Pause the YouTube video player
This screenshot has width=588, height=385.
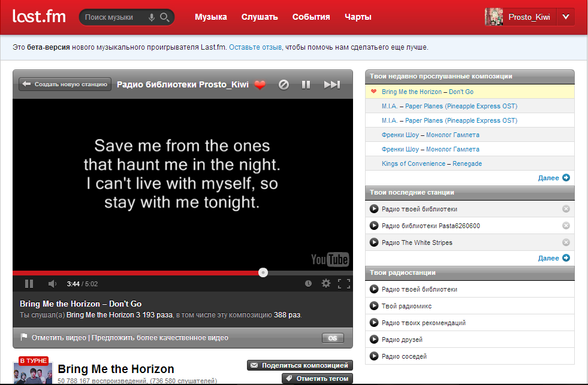click(29, 283)
